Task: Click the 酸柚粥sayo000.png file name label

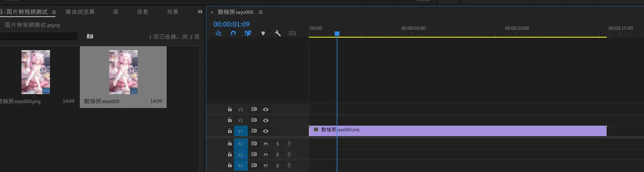Action: coord(20,101)
